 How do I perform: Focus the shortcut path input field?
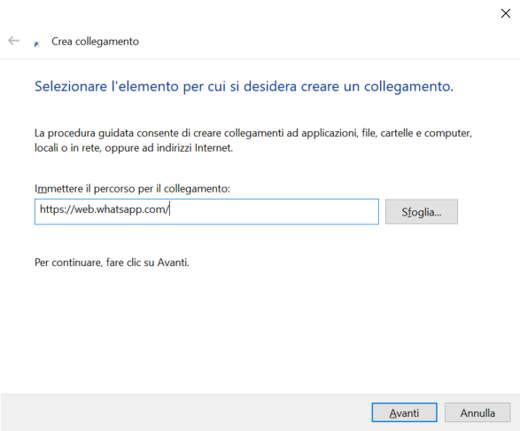pos(207,212)
